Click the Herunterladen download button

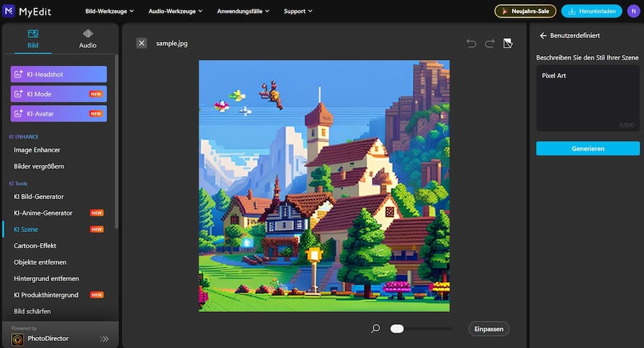tap(592, 11)
